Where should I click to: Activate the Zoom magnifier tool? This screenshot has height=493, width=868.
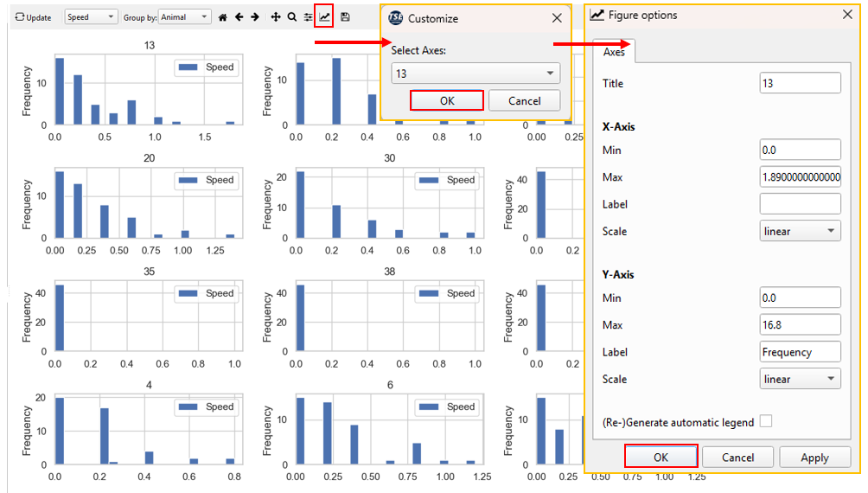pyautogui.click(x=292, y=17)
